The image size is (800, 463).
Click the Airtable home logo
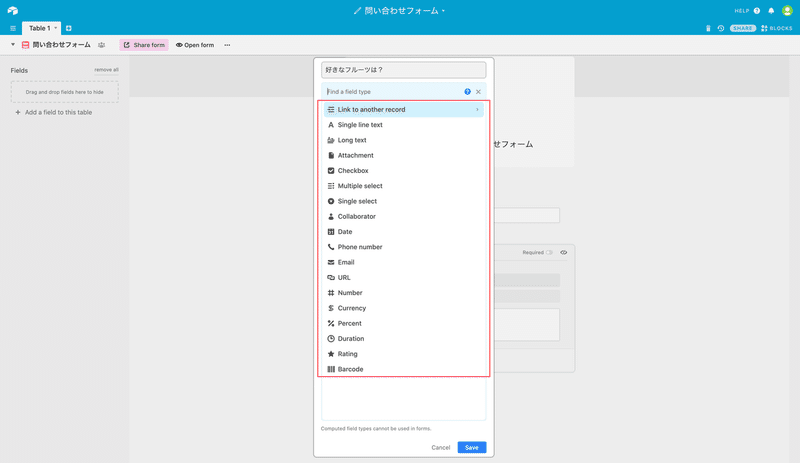[x=13, y=10]
